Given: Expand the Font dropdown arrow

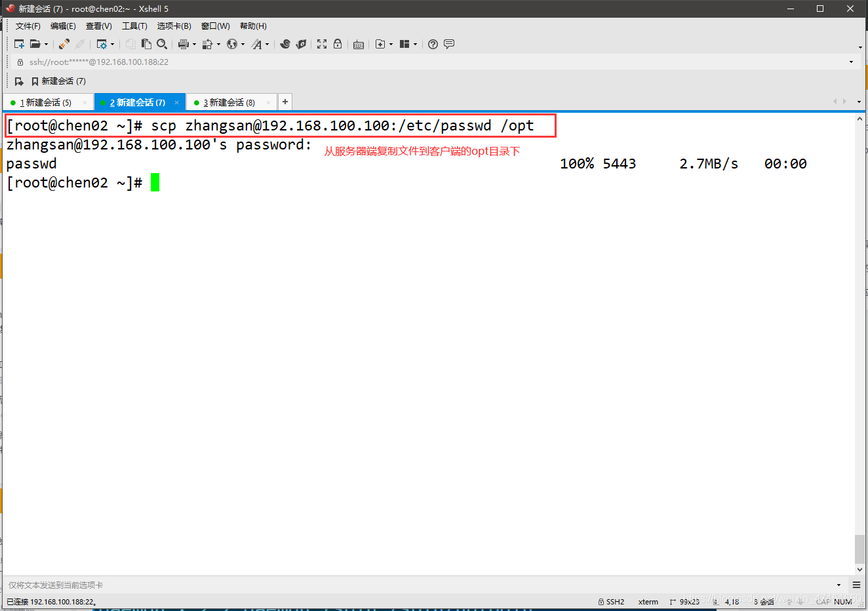Looking at the screenshot, I should click(x=267, y=45).
